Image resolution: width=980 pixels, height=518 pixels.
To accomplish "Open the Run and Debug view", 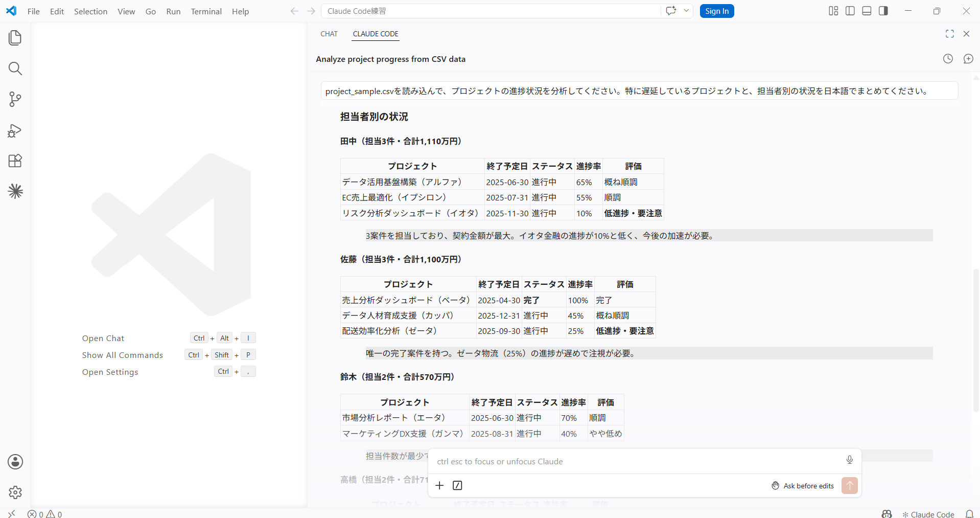I will (x=15, y=130).
